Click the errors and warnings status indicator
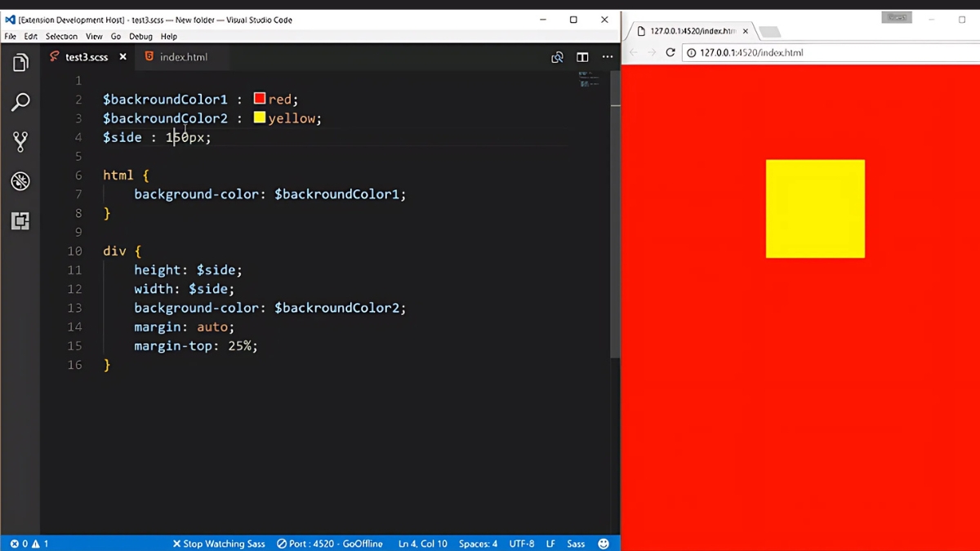 pyautogui.click(x=29, y=544)
